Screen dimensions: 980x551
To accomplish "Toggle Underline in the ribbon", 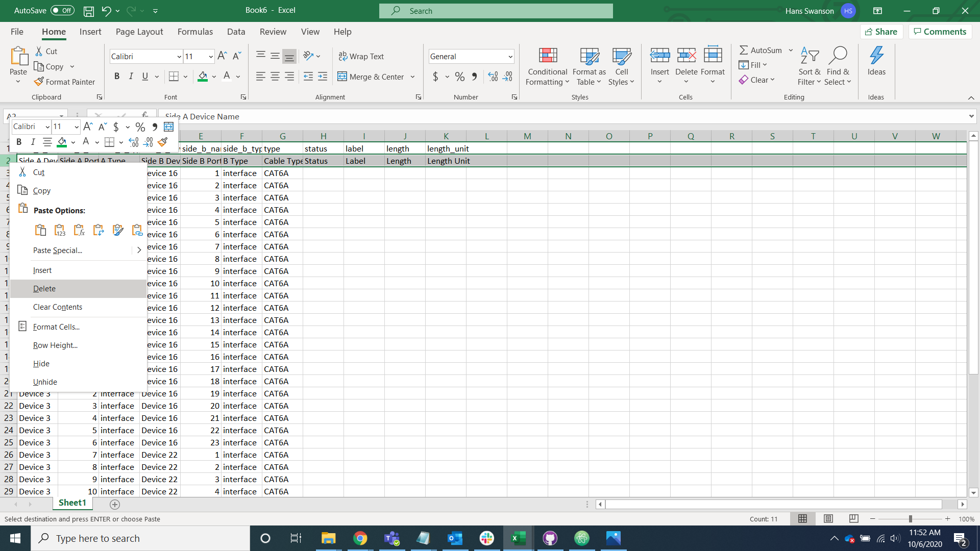I will tap(145, 77).
